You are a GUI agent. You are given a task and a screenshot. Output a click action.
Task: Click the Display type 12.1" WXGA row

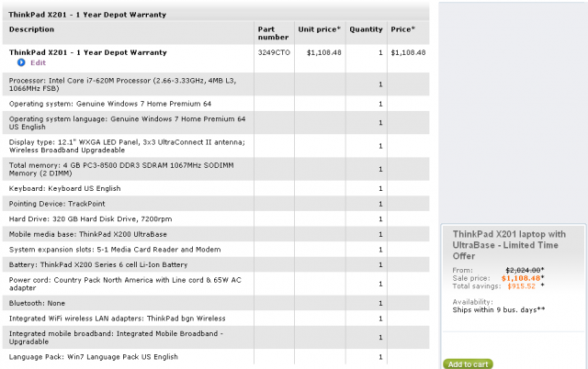(x=216, y=146)
